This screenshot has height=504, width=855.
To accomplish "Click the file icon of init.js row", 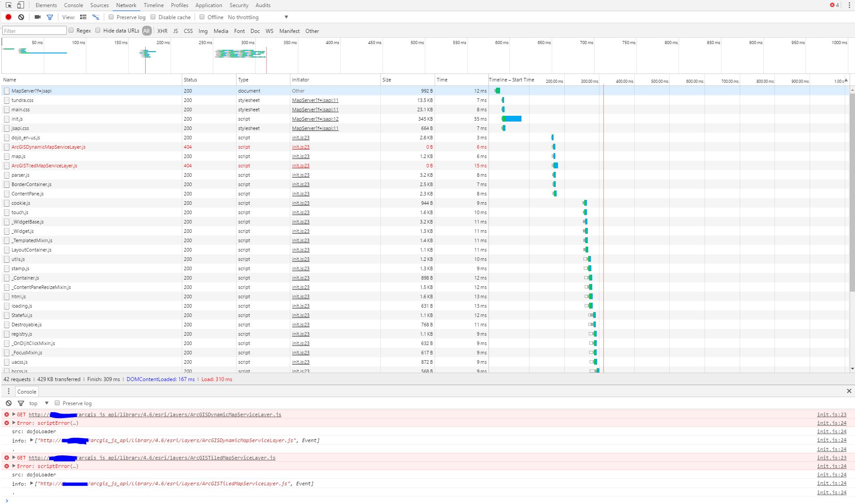I will (x=7, y=119).
